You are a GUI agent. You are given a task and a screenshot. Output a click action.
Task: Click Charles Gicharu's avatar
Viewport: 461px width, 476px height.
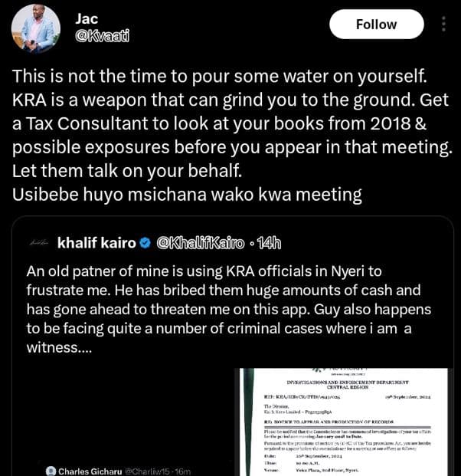(51, 470)
